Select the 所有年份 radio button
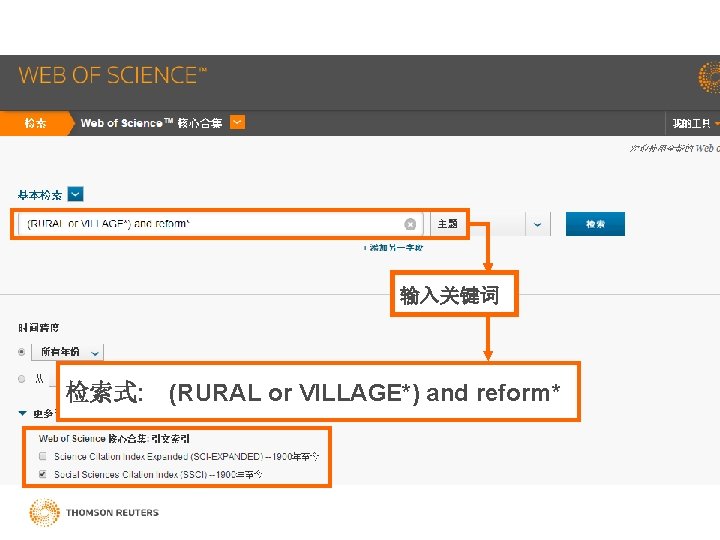Image resolution: width=720 pixels, height=540 pixels. pyautogui.click(x=22, y=352)
